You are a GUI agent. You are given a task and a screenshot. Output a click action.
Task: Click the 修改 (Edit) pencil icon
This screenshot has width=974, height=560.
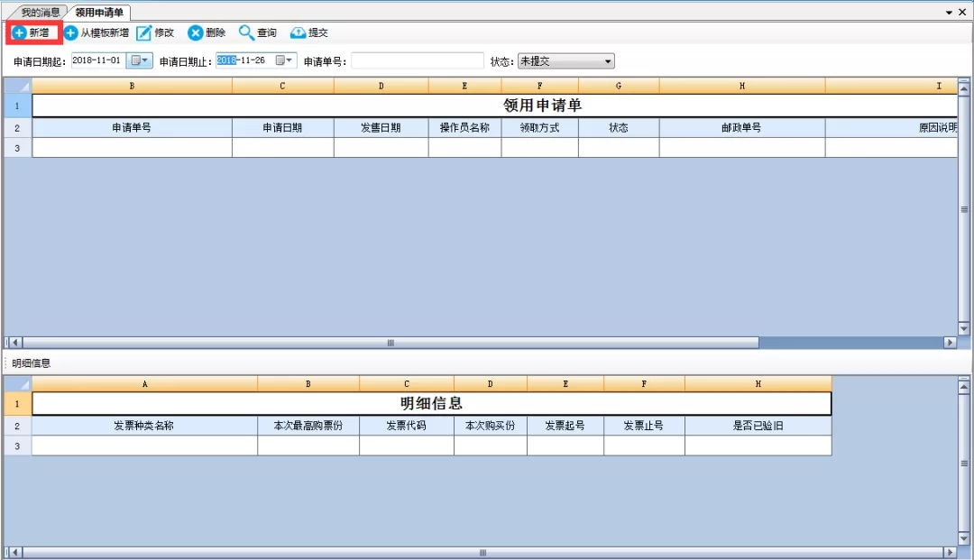click(x=144, y=33)
